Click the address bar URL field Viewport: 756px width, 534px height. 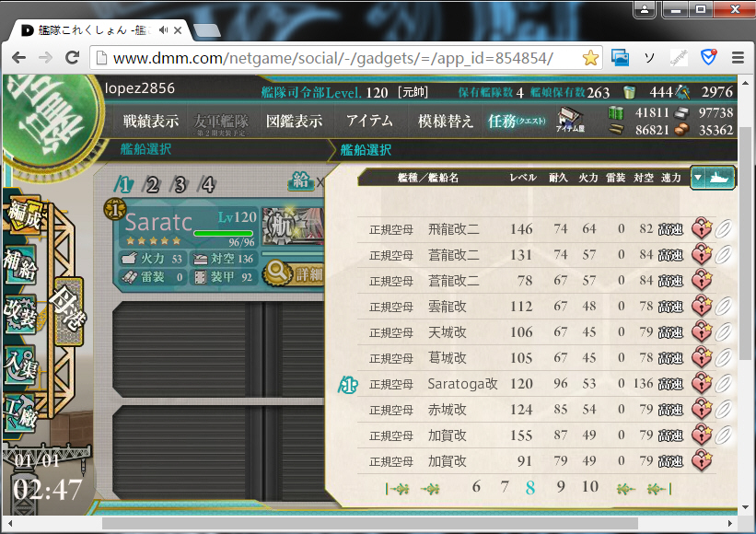click(x=332, y=58)
